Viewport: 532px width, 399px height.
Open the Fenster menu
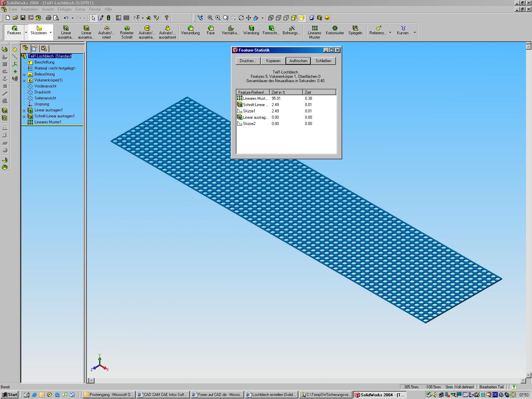(x=95, y=9)
